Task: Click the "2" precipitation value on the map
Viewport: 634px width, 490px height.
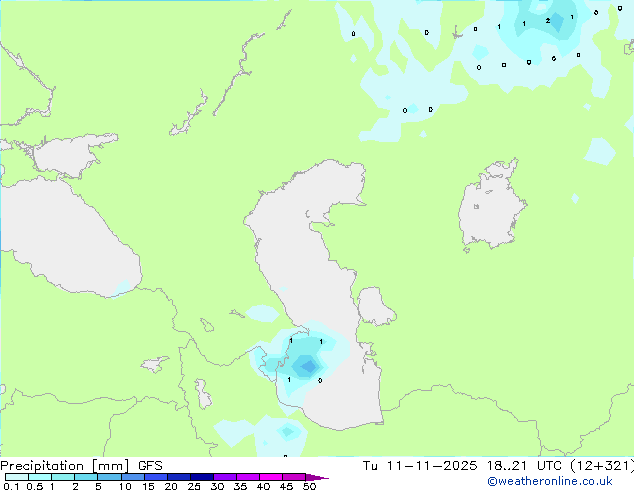Action: pyautogui.click(x=548, y=21)
